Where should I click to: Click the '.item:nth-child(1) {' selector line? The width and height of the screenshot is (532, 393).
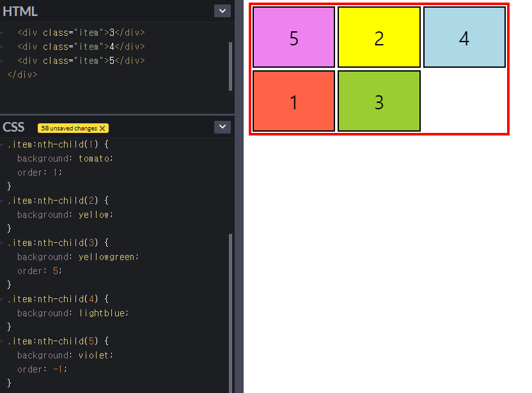[58, 144]
